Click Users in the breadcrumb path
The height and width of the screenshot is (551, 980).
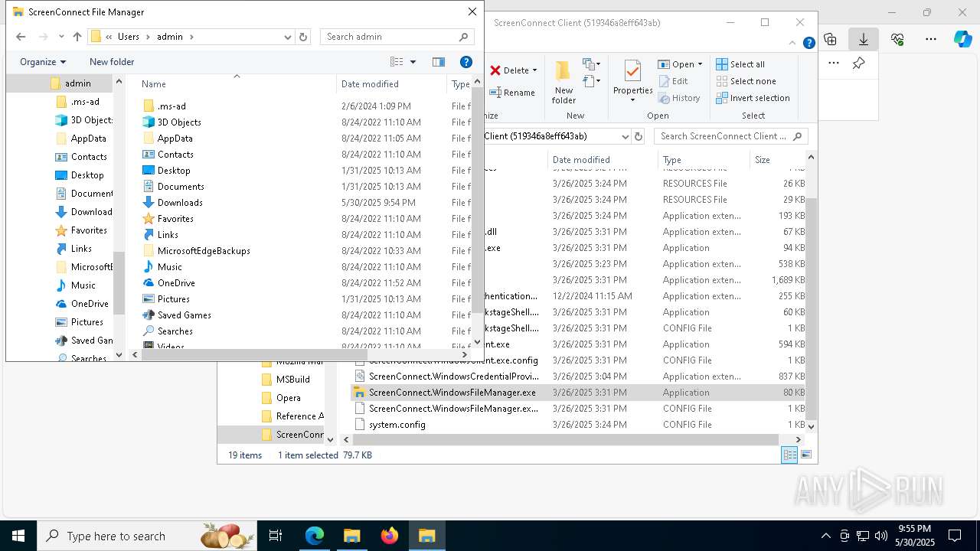pyautogui.click(x=129, y=37)
